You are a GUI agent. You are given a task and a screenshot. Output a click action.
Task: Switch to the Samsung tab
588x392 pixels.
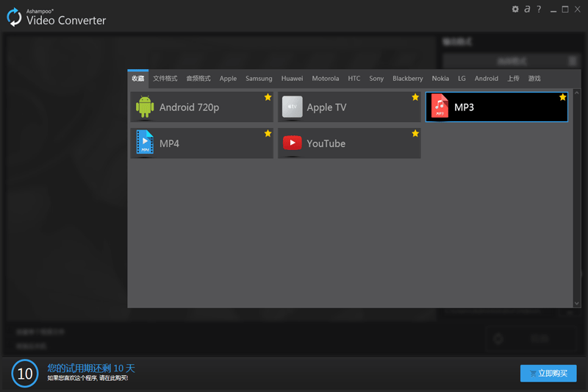[259, 79]
